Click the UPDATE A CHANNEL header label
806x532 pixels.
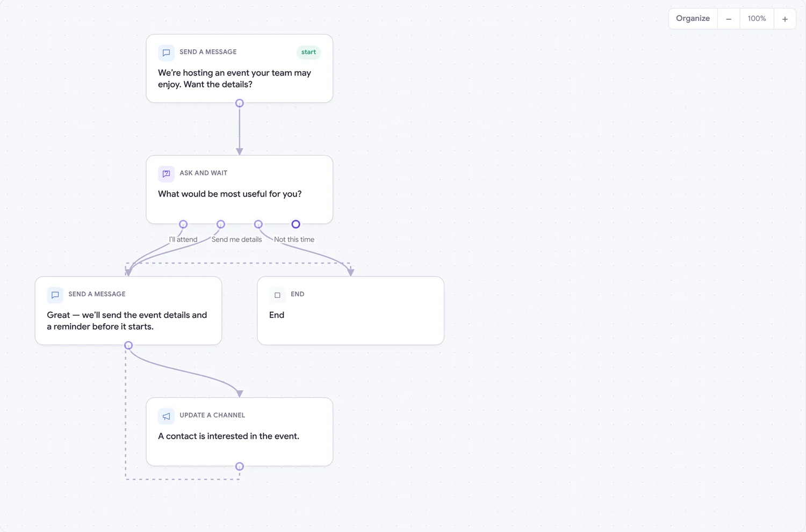[212, 415]
